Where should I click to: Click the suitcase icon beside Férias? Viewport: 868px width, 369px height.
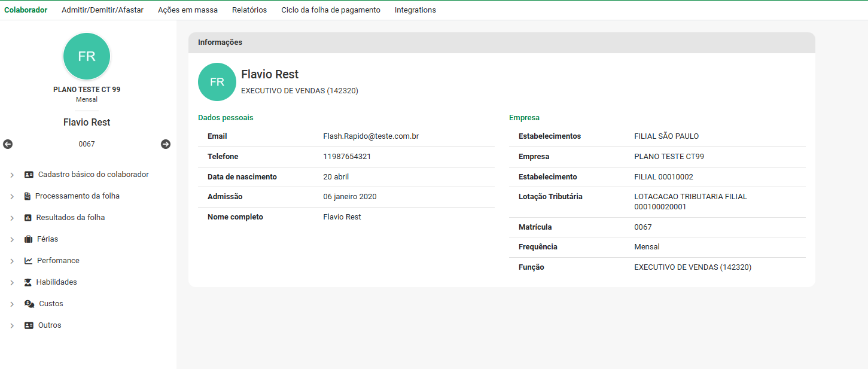tap(28, 239)
